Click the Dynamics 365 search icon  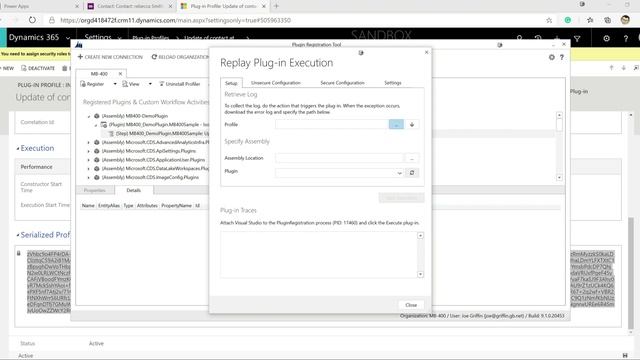click(519, 38)
